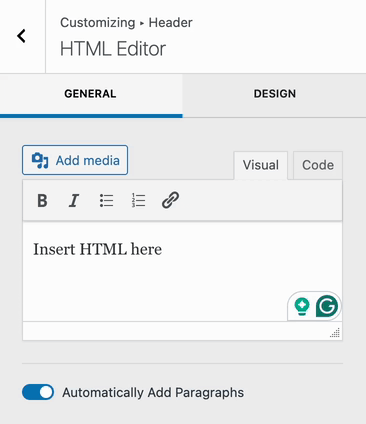Go back using the left chevron arrow

tap(22, 36)
